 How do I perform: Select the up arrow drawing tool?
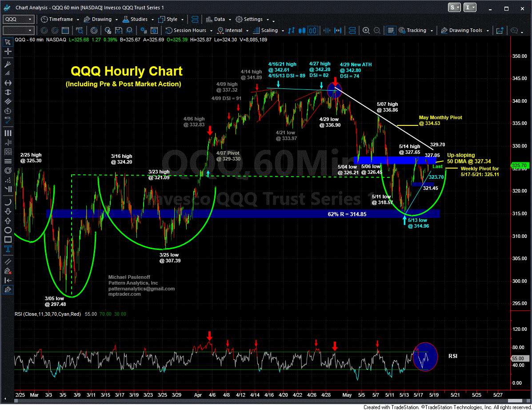click(8, 221)
